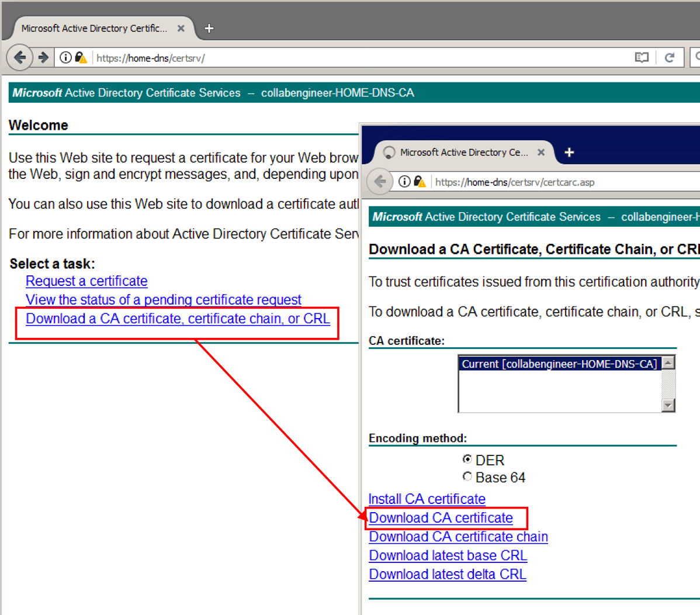Viewport: 700px width, 615px height.
Task: Open a new tab in the inset browser window
Action: click(x=569, y=153)
